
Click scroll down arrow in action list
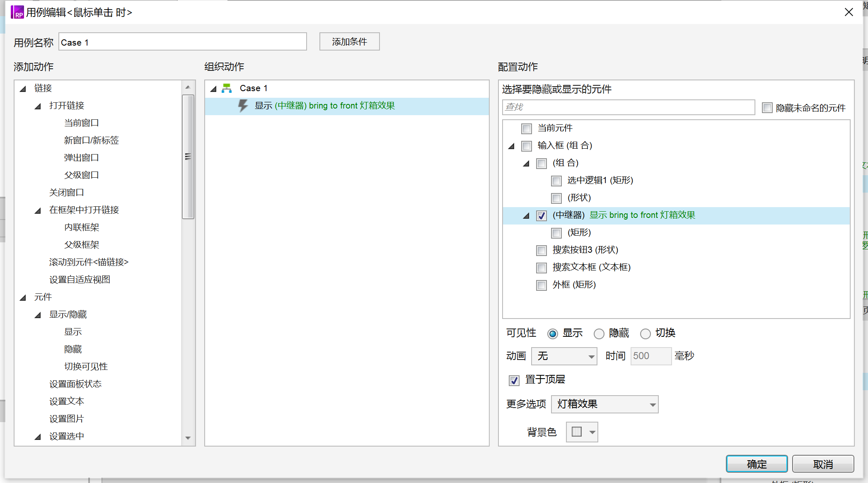click(188, 438)
